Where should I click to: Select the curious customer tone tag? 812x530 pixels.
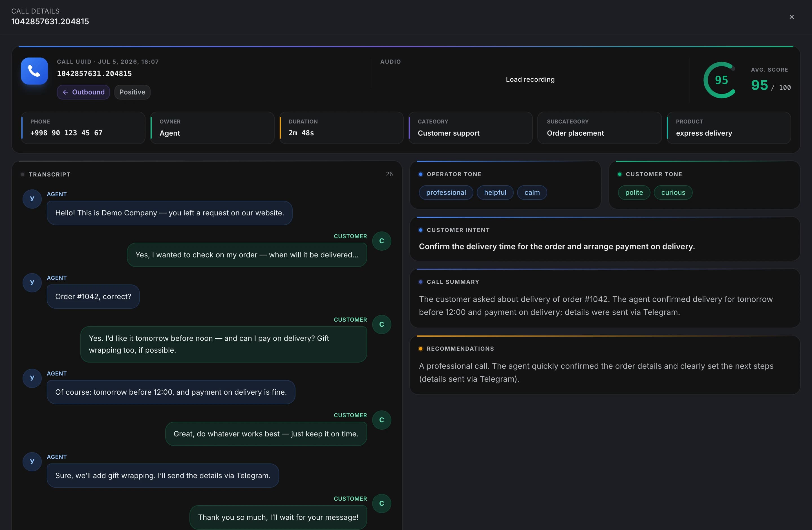673,192
